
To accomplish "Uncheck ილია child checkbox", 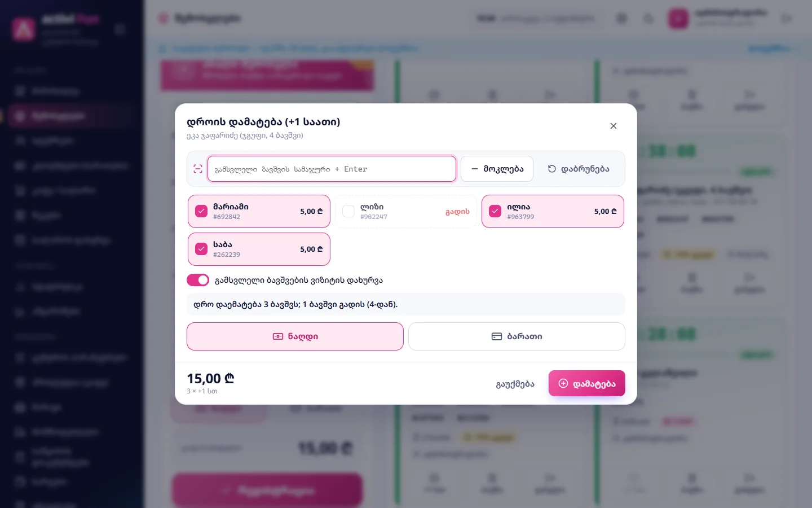I will point(495,211).
